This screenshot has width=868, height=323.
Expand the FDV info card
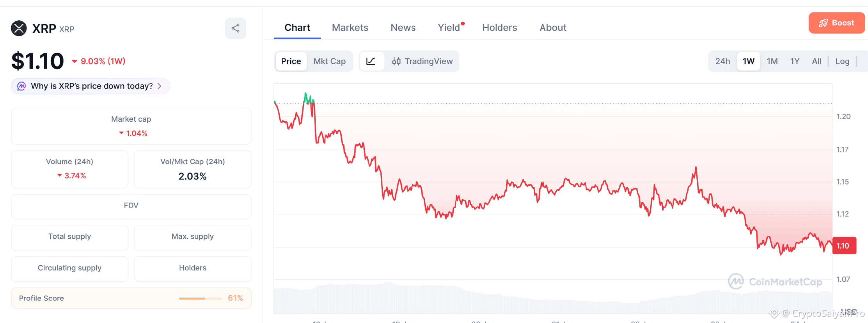(131, 206)
